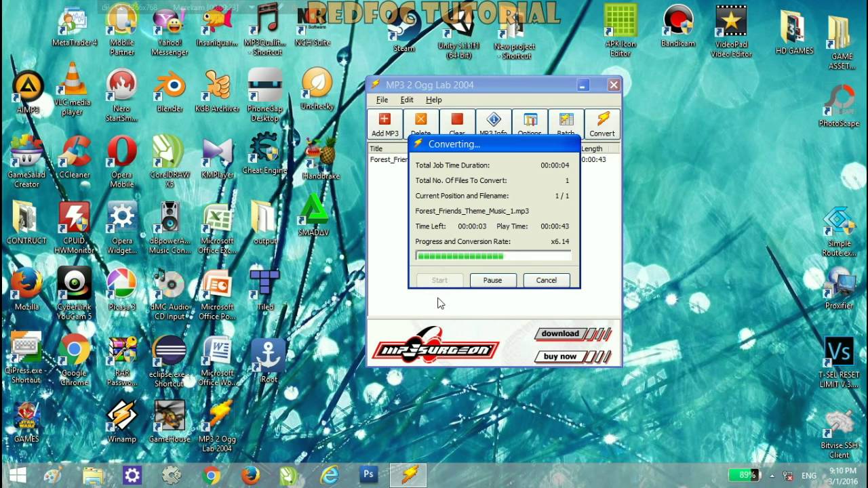Click the Title column header
Screen dimensions: 868x488
pyautogui.click(x=388, y=148)
